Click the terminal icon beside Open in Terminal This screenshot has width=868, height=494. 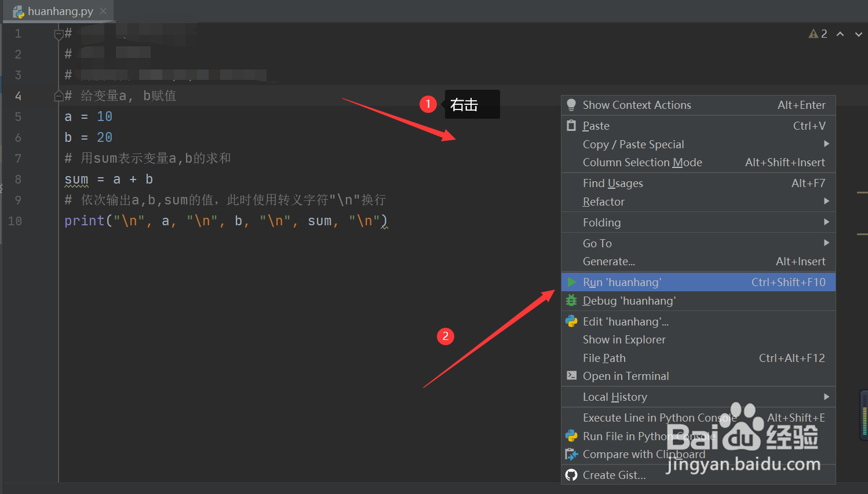571,375
